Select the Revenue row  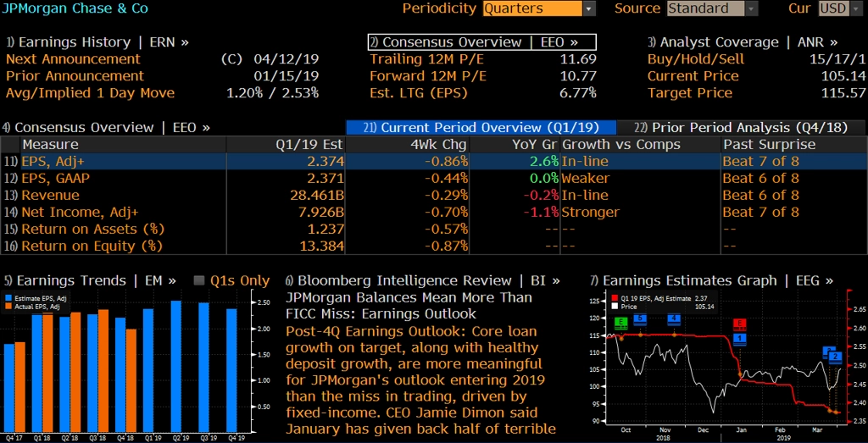coord(434,195)
